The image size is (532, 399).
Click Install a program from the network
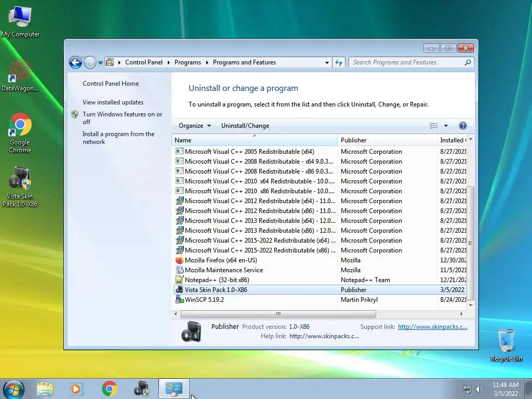click(118, 138)
